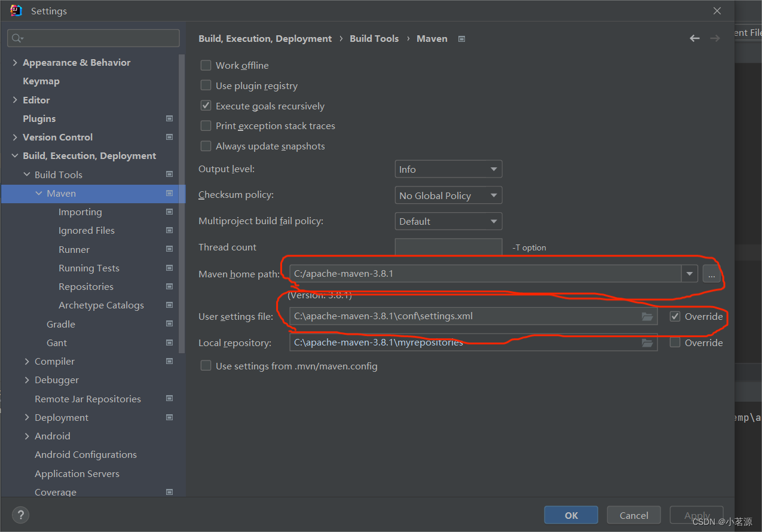
Task: Click the project-level icon beside Gradle
Action: [169, 324]
